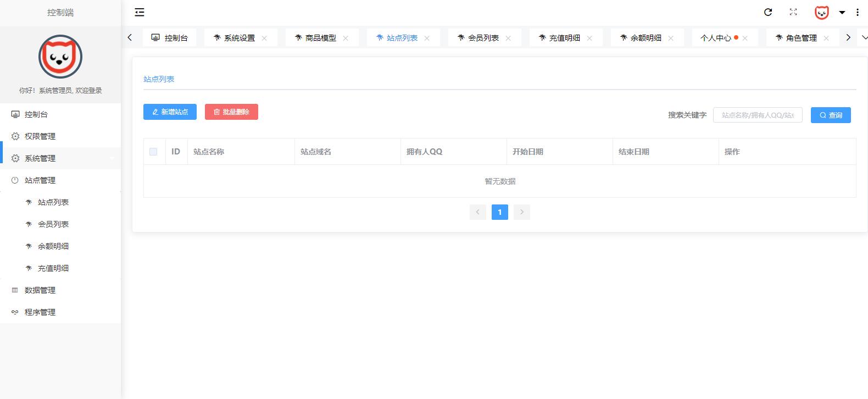
Task: Click the 批量删除 button
Action: [x=231, y=112]
